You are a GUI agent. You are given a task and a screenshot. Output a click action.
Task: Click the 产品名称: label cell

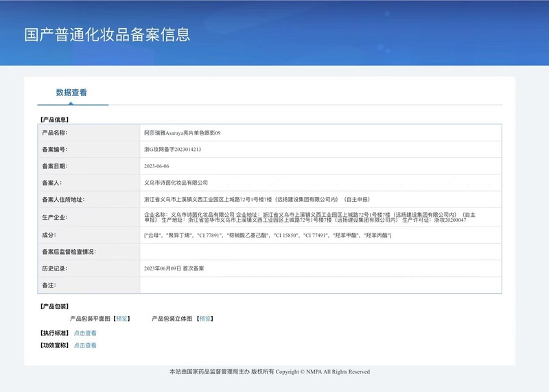(89, 132)
